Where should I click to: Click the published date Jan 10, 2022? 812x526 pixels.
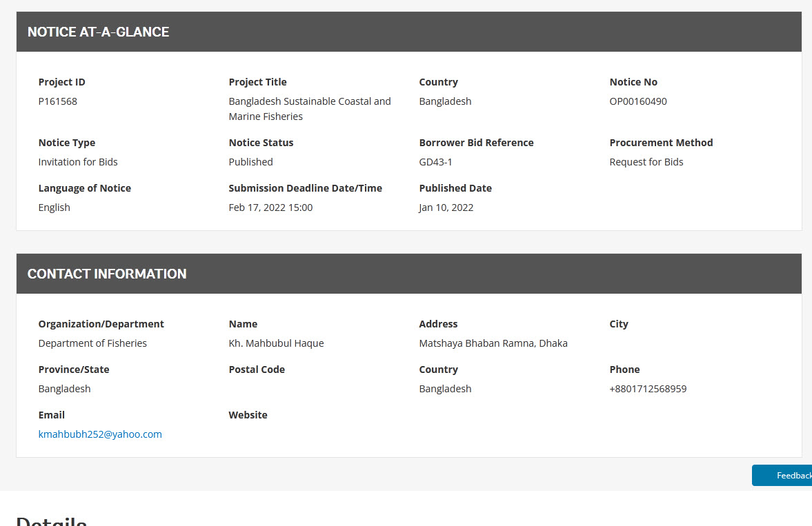(x=446, y=208)
